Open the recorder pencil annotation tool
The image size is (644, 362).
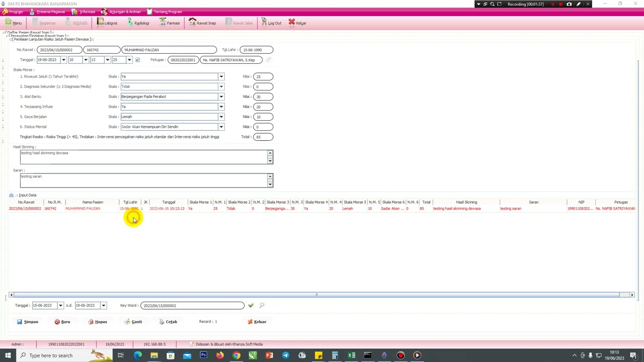tap(579, 4)
